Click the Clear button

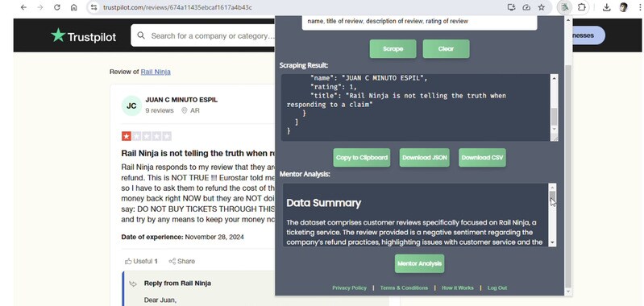pyautogui.click(x=446, y=49)
